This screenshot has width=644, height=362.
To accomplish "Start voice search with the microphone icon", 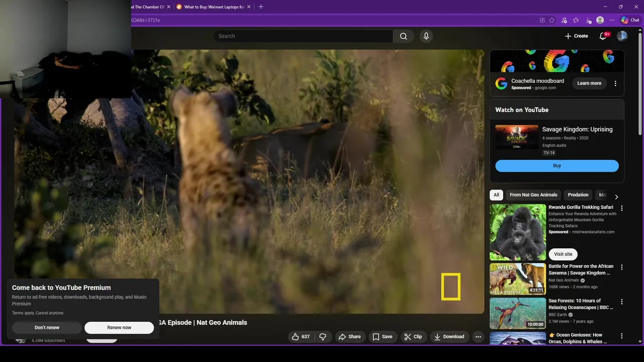I will [x=426, y=36].
